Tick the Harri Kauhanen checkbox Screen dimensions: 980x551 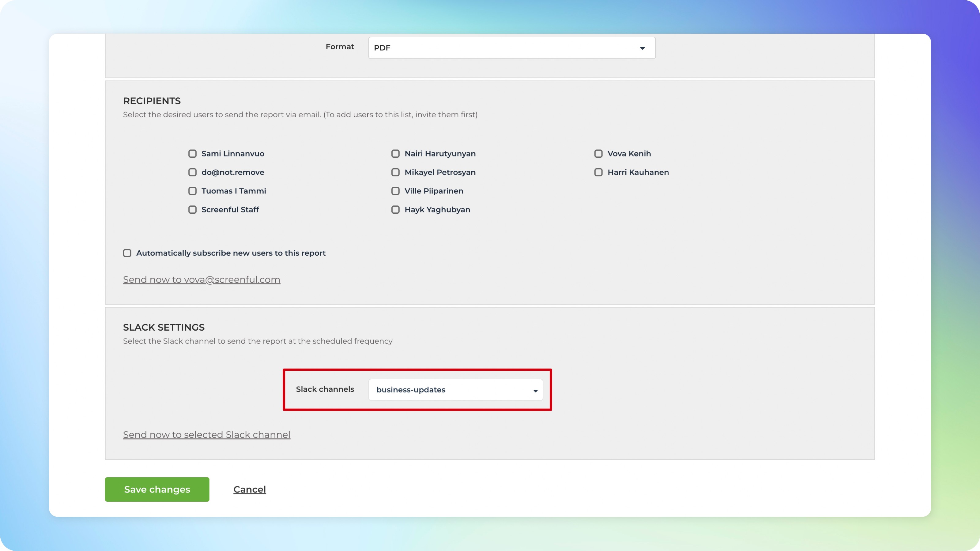598,172
